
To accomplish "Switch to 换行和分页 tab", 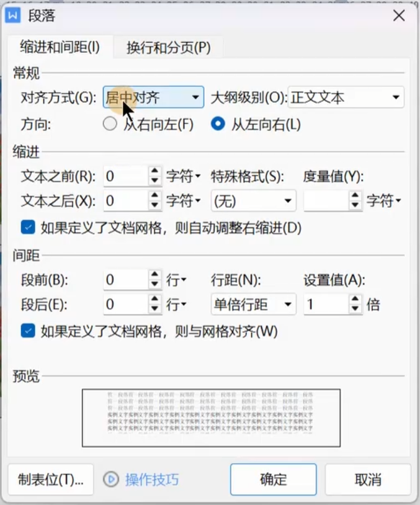I will click(169, 48).
